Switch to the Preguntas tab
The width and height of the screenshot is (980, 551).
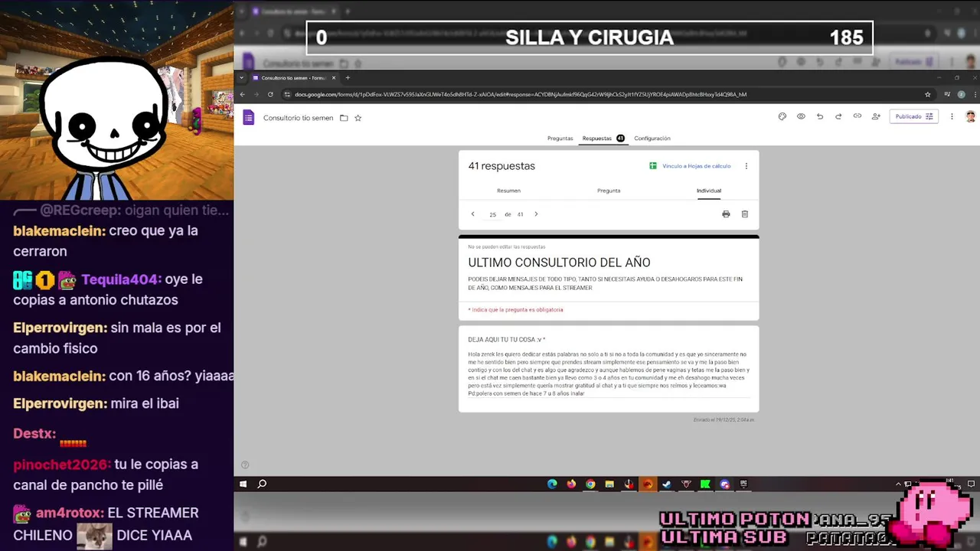pos(560,139)
